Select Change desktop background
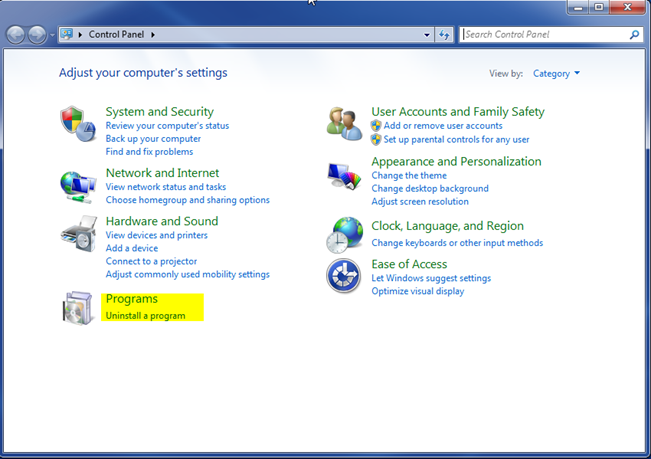This screenshot has width=651, height=459. coord(430,189)
